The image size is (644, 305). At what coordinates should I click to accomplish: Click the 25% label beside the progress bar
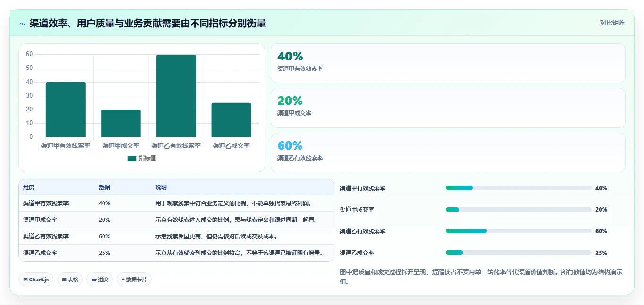click(x=601, y=253)
